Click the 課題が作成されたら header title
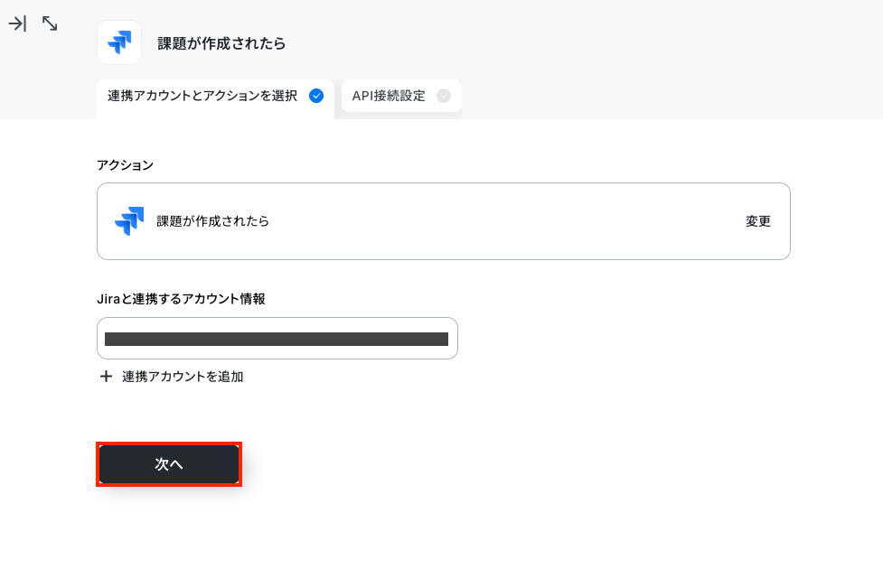This screenshot has height=588, width=883. pos(221,43)
